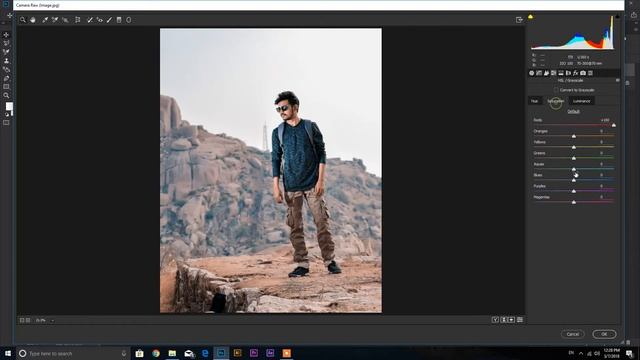The width and height of the screenshot is (640, 360).
Task: Select the Radial Filter tool
Action: [x=129, y=20]
